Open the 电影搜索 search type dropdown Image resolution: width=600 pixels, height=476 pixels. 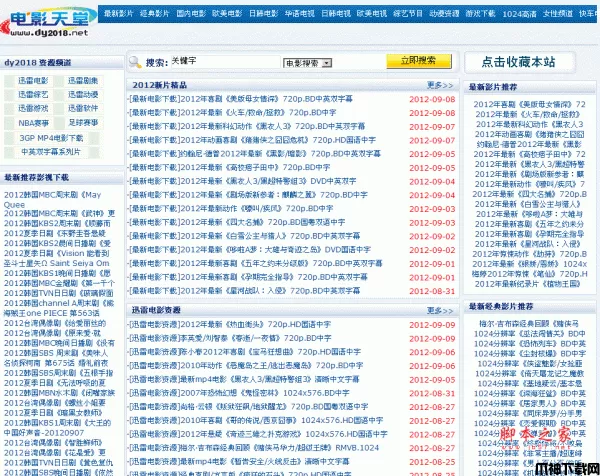point(307,63)
